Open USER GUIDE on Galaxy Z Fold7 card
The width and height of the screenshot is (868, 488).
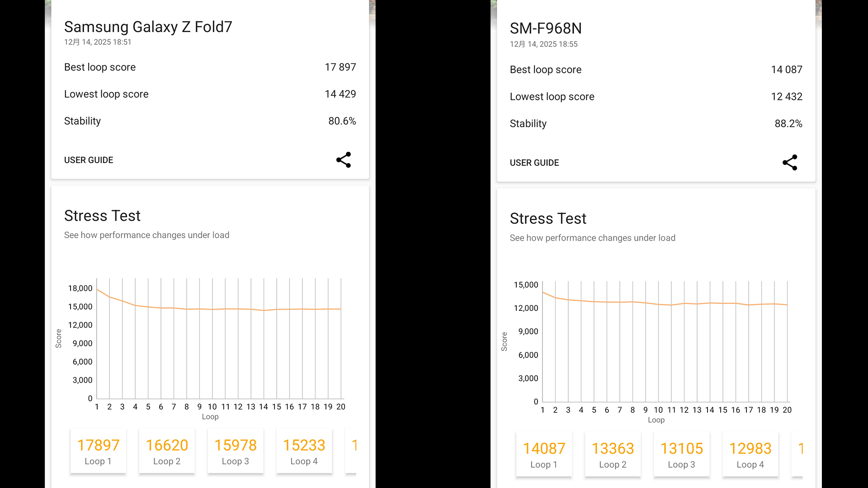tap(89, 160)
